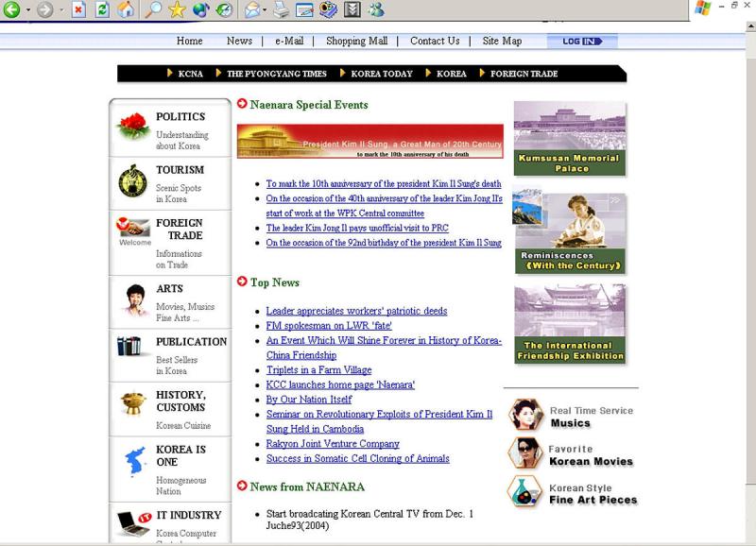Open Search with the magnifying glass icon
756x546 pixels.
(x=153, y=9)
